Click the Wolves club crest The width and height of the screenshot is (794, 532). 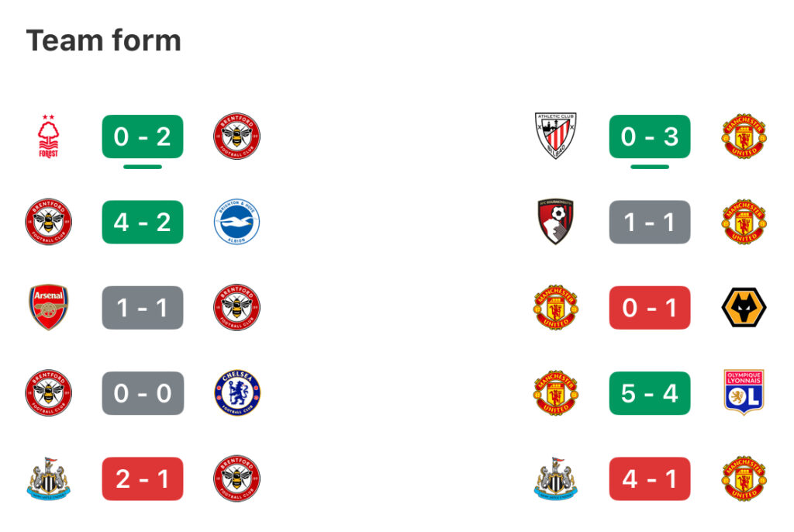point(744,307)
